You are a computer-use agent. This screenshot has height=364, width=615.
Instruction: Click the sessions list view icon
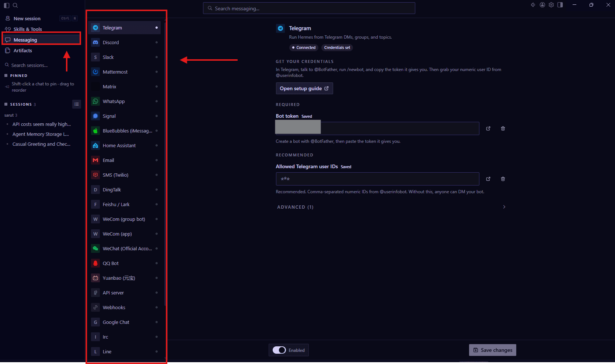point(77,104)
